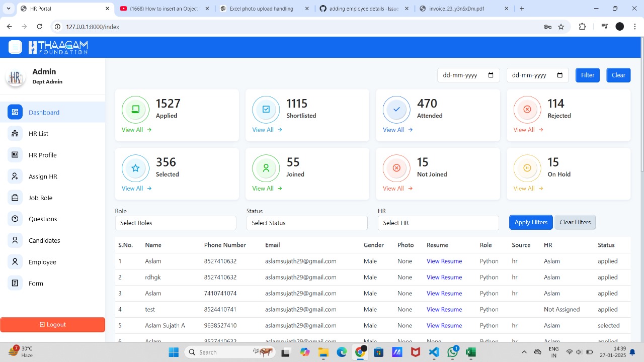The width and height of the screenshot is (644, 362).
Task: Open calendar picker of second date field
Action: 560,75
